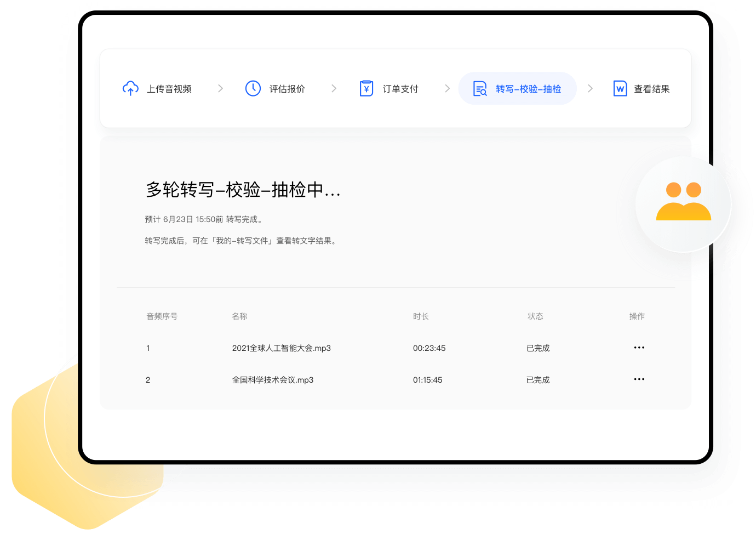This screenshot has width=756, height=534.
Task: Open more actions for 2021全球人工智能大会.mp3
Action: [x=639, y=348]
